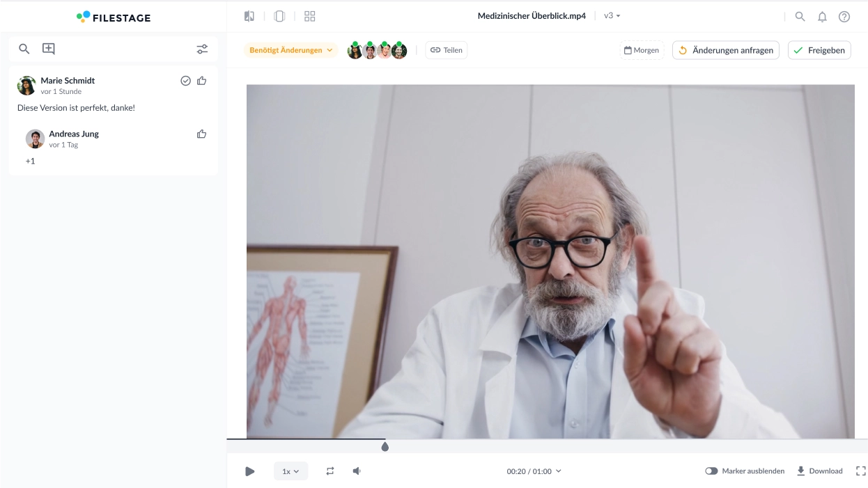The height and width of the screenshot is (488, 868).
Task: Click the search icon in comments sidebar
Action: point(24,49)
